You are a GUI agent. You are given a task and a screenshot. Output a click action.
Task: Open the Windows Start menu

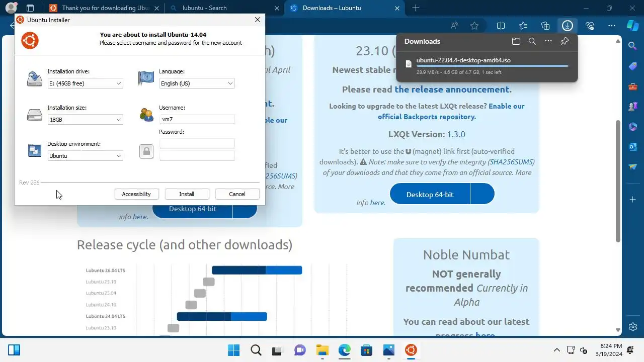pyautogui.click(x=234, y=350)
